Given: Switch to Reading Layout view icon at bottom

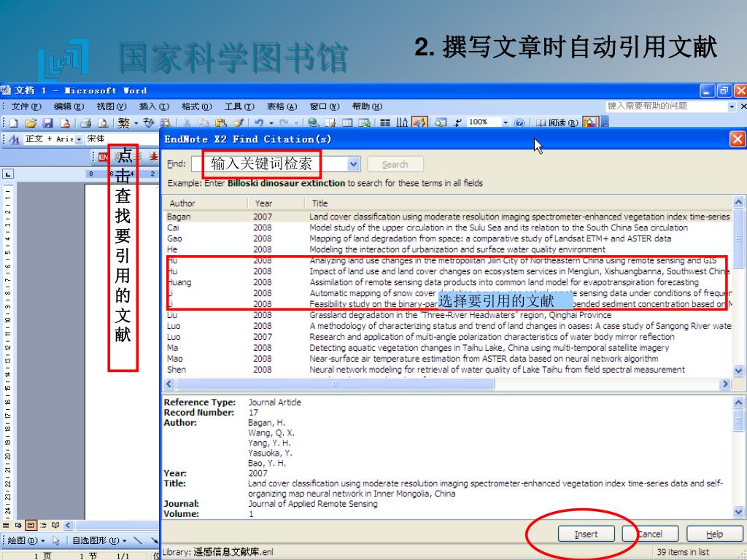Looking at the screenshot, I should tap(55, 525).
